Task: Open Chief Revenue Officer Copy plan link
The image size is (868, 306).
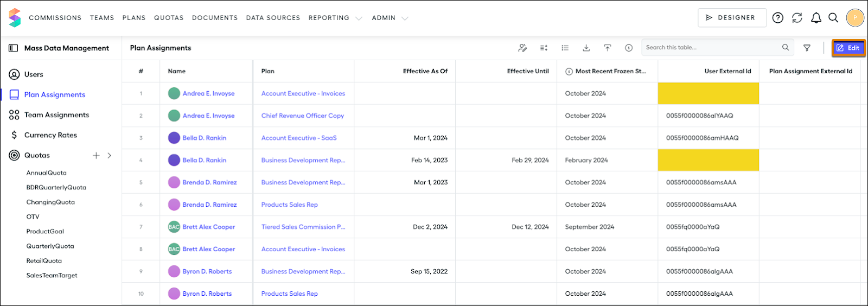Action: coord(303,116)
